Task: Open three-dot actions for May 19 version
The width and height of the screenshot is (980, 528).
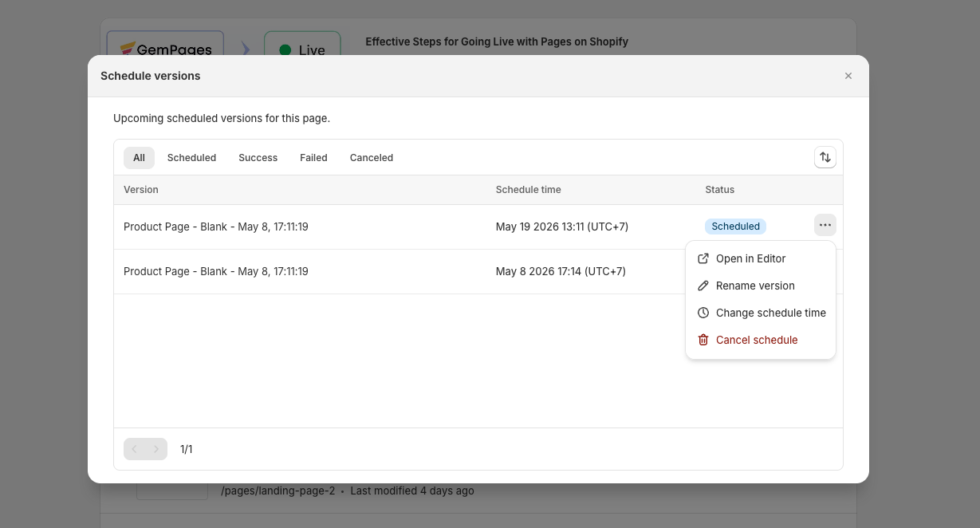Action: [825, 226]
